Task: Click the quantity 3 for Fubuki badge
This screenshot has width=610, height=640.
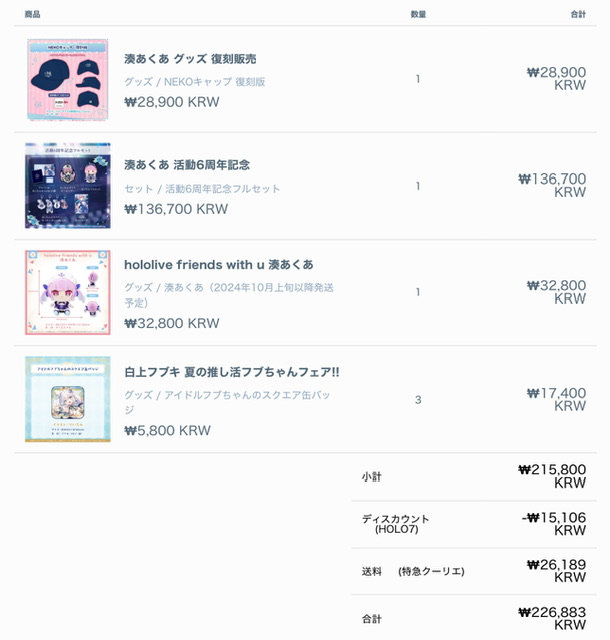Action: pyautogui.click(x=418, y=400)
